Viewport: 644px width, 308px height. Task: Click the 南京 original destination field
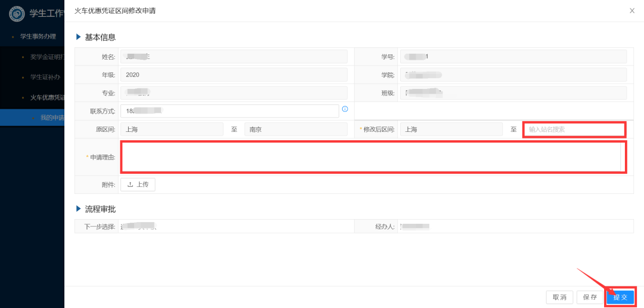pos(295,130)
